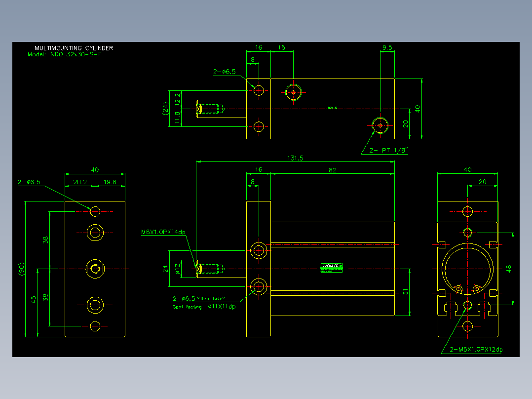Pick the 12.2 dimension text
Screen dimensions: 532x399
(178, 99)
